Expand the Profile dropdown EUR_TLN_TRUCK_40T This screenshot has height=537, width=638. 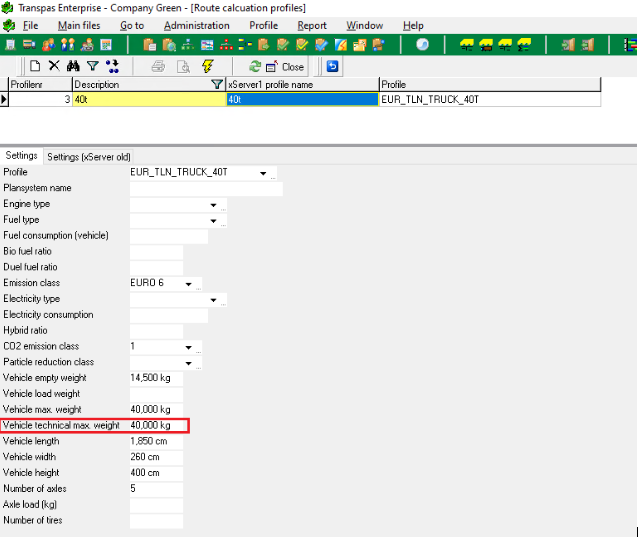263,173
